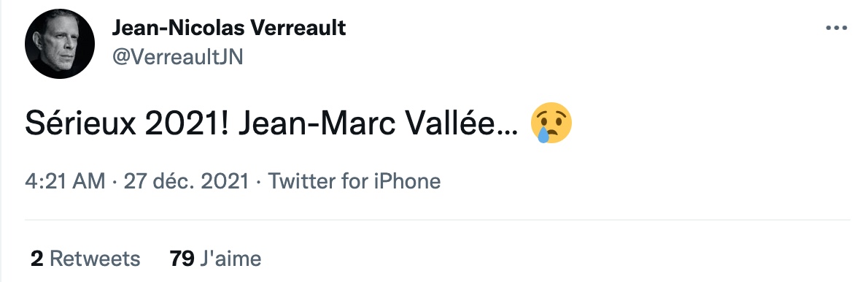This screenshot has width=868, height=282.
Task: Open Jean-Nicolas Verreault's profile picture
Action: [60, 44]
